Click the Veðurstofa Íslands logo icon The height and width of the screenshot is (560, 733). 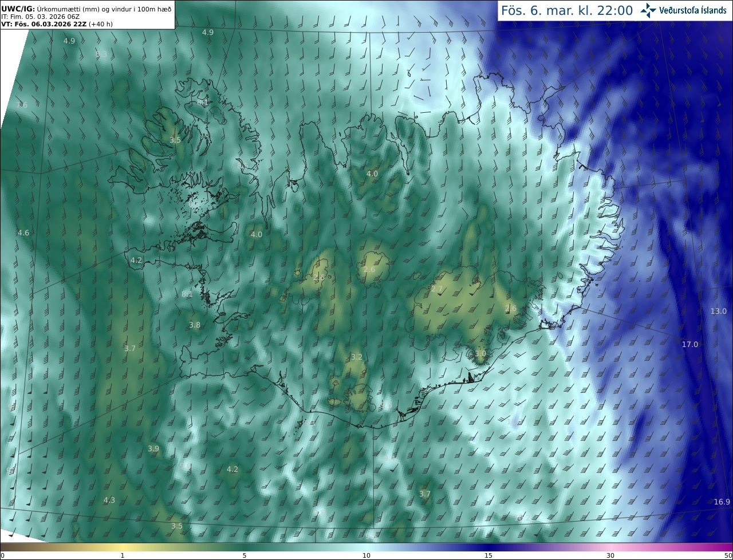coord(649,10)
